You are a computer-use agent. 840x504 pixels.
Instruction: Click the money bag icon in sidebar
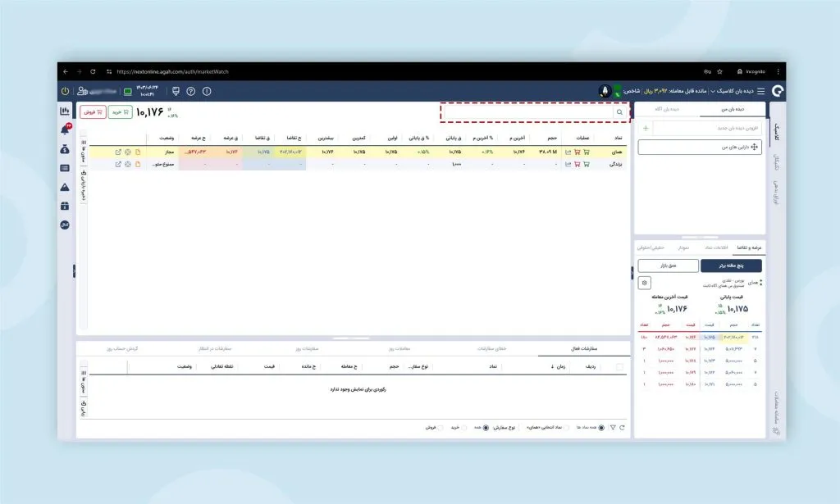point(65,149)
